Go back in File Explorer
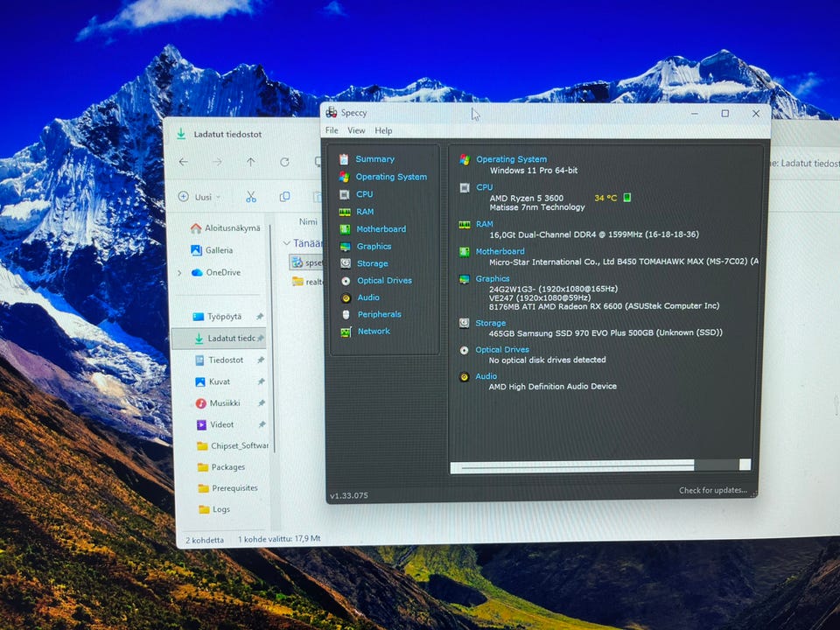The height and width of the screenshot is (630, 840). tap(184, 162)
